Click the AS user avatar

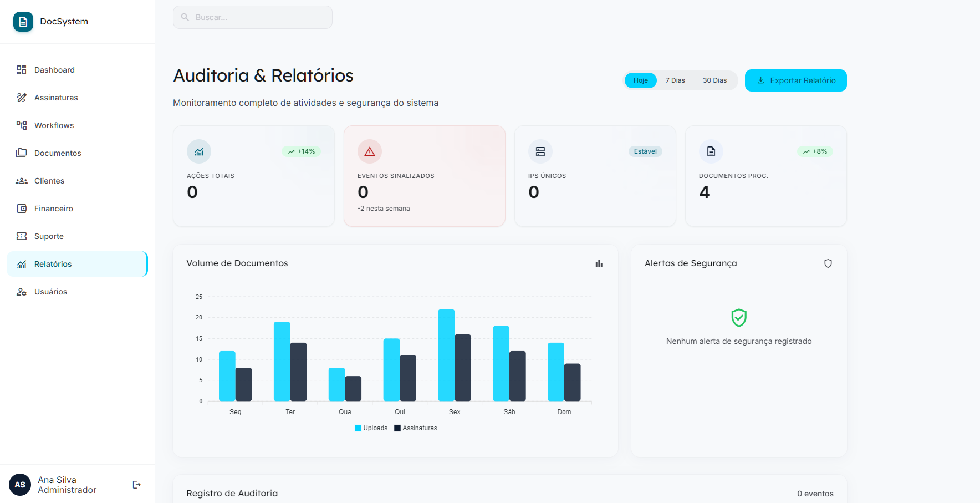[20, 485]
